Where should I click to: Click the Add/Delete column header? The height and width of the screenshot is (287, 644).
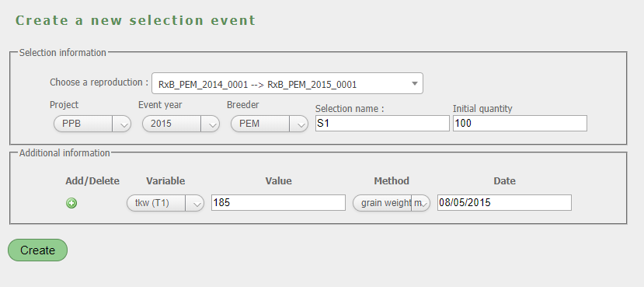pos(92,181)
